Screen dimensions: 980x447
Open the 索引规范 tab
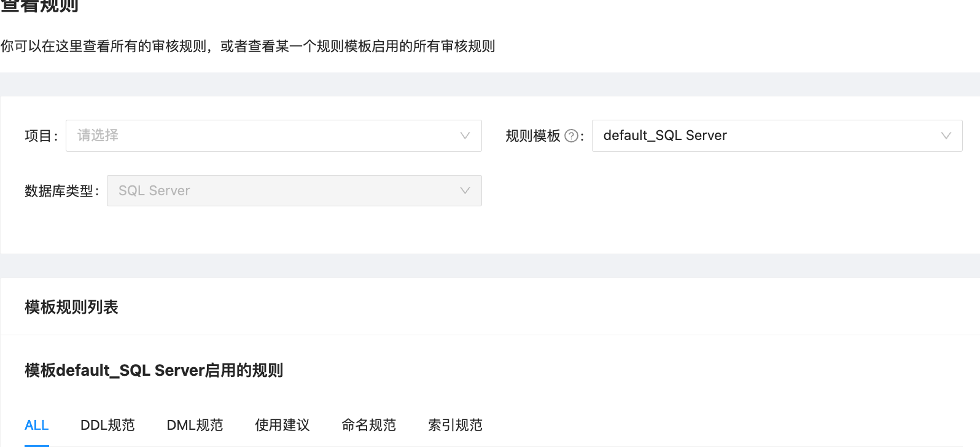455,425
